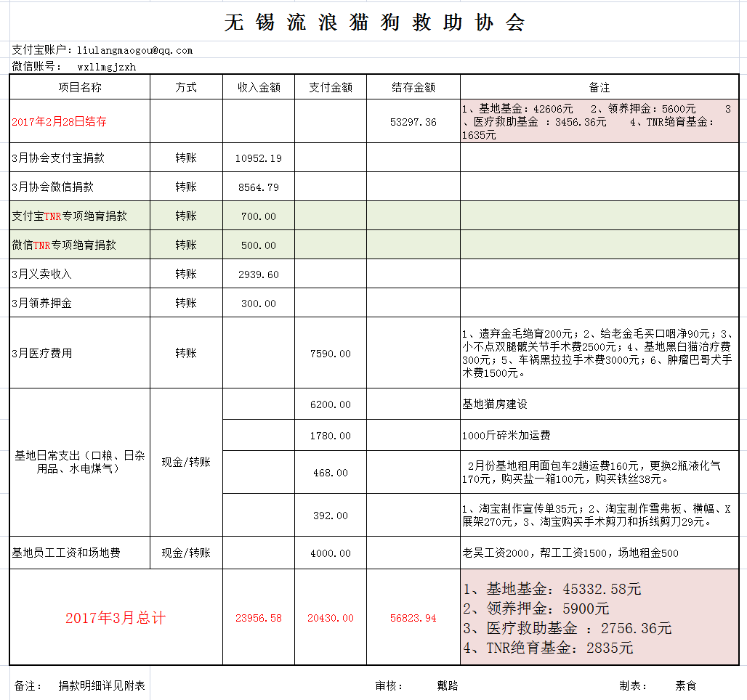
Task: Click 现金/转账 in the 基地日常支出 row
Action: click(186, 462)
